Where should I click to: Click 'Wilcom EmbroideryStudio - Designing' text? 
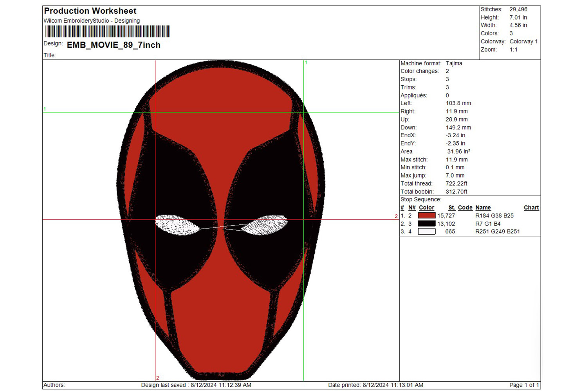pyautogui.click(x=92, y=21)
